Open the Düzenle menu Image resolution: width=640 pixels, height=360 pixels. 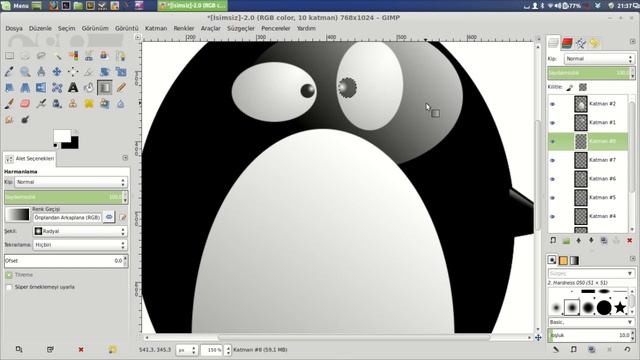pyautogui.click(x=40, y=28)
